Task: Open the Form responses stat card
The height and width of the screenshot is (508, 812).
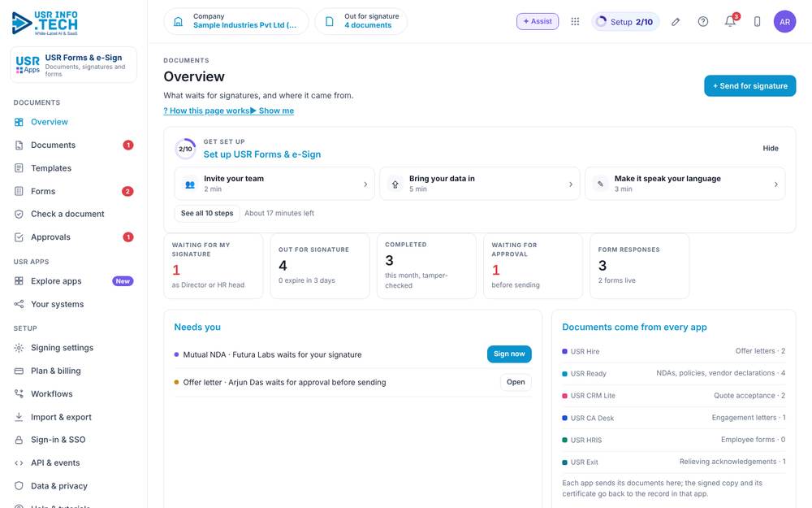Action: [x=640, y=266]
